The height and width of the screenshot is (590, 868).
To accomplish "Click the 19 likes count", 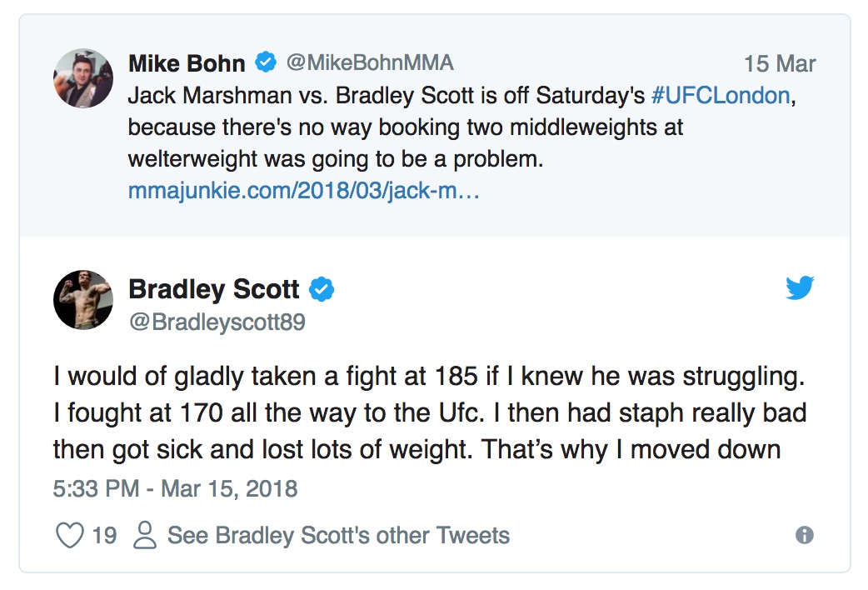I will (x=104, y=536).
